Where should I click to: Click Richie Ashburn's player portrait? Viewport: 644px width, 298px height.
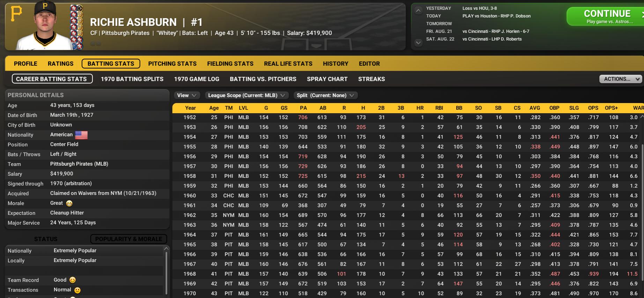point(45,26)
